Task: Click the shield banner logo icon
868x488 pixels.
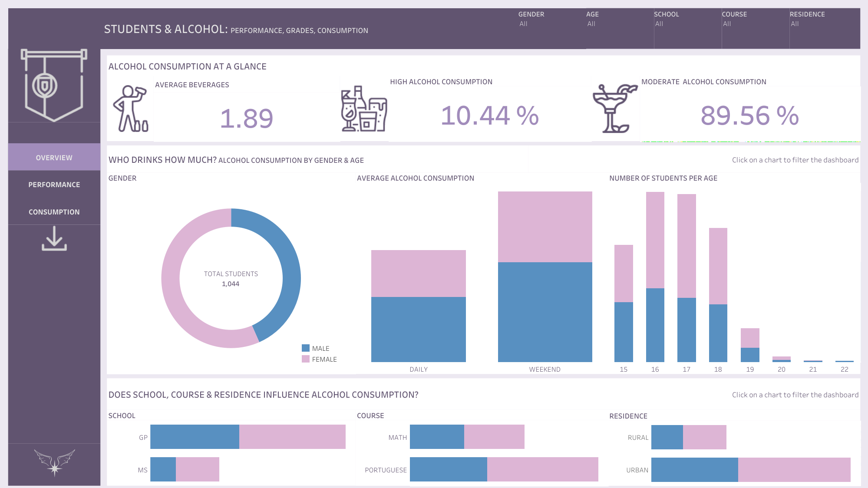Action: [54, 85]
